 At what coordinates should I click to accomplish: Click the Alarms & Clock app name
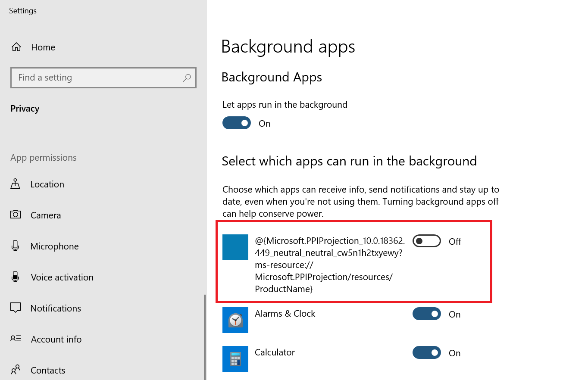pos(285,314)
